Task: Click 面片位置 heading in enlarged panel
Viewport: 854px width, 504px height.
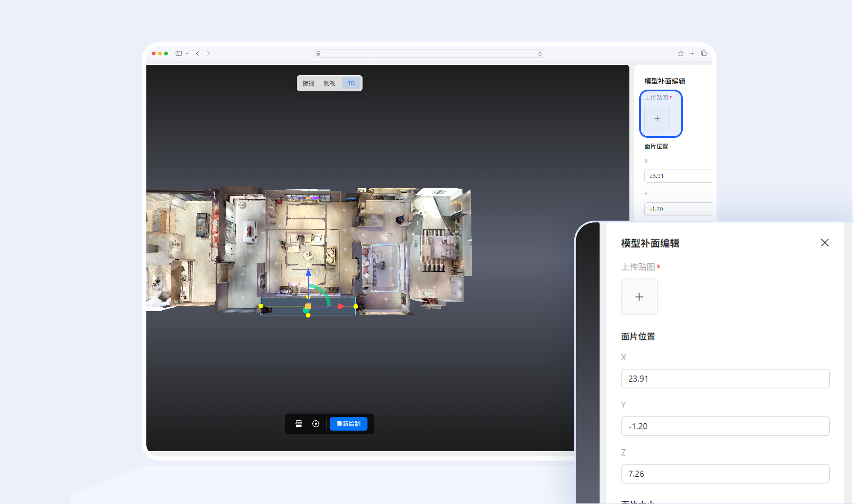Action: pos(638,336)
